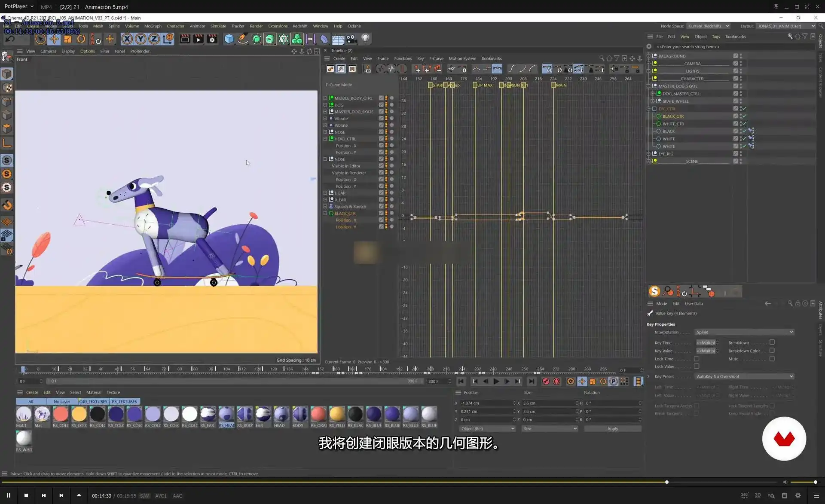Play the animation forwards
Screen dimensions: 825x504
pyautogui.click(x=496, y=381)
